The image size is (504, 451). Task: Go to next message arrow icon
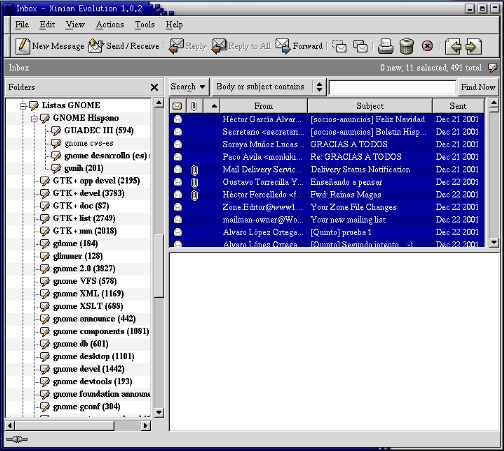coord(473,46)
